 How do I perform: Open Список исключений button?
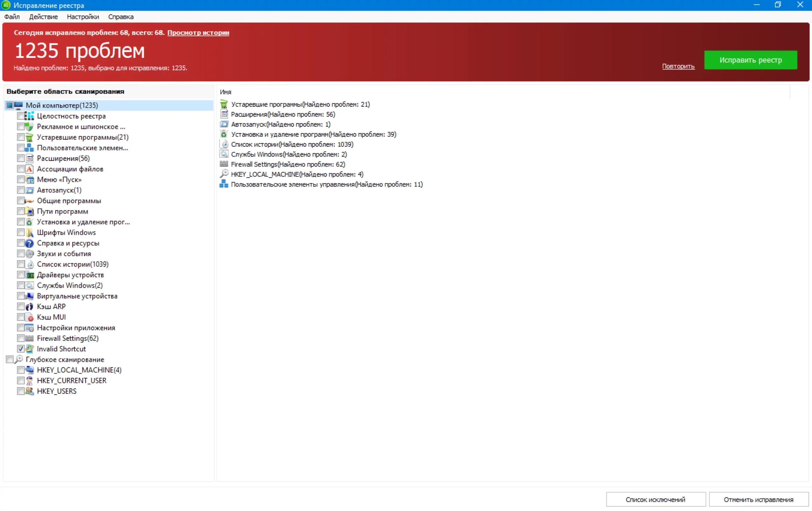pos(655,499)
